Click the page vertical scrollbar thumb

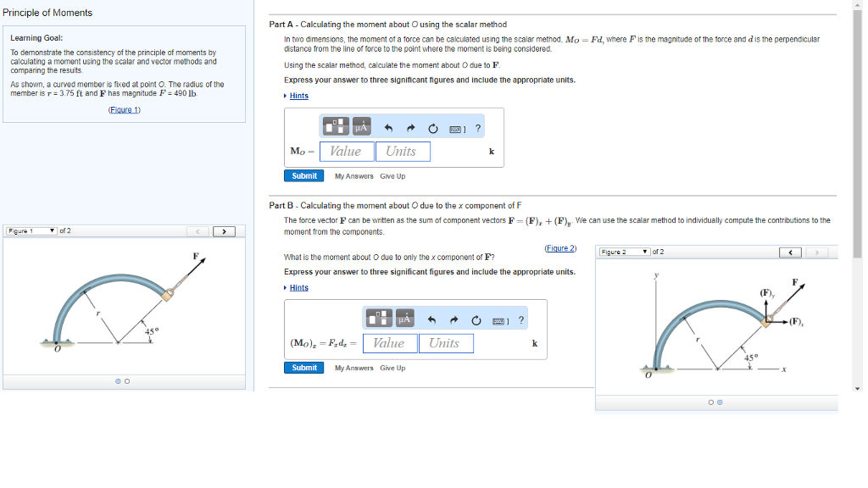(858, 133)
